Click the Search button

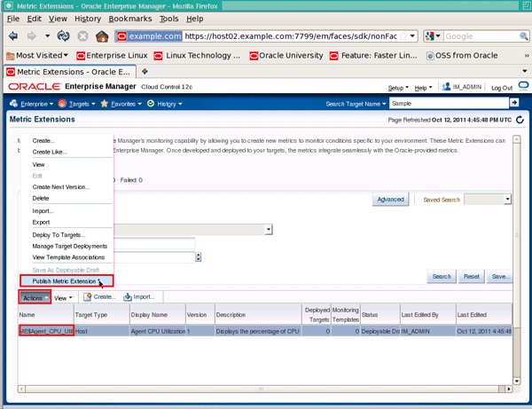tap(442, 276)
